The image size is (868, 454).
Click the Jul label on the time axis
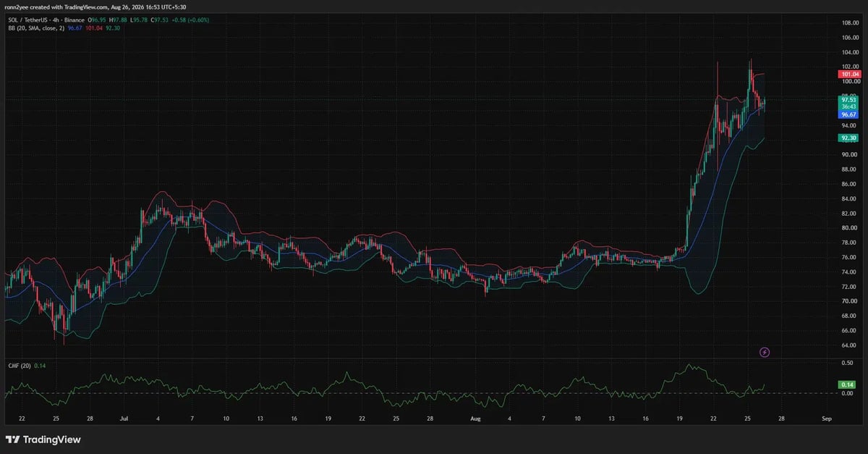coord(124,419)
